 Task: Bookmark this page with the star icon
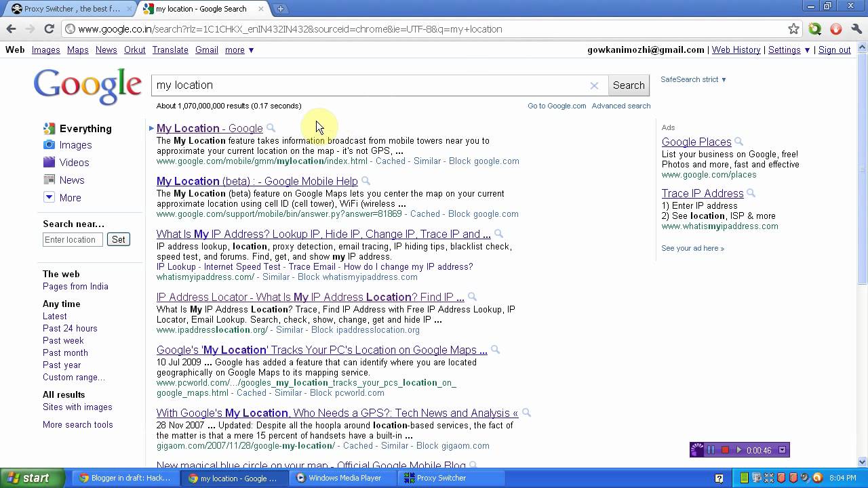(793, 28)
